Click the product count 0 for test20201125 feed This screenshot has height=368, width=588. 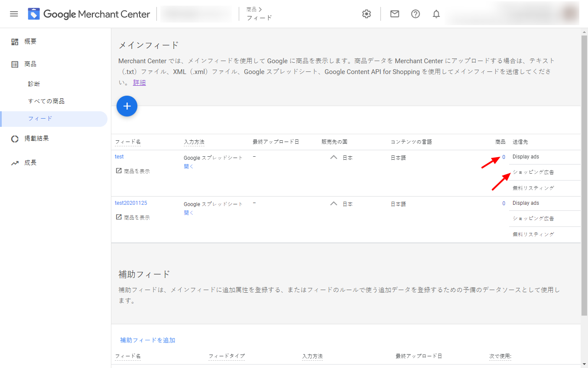[x=504, y=203]
